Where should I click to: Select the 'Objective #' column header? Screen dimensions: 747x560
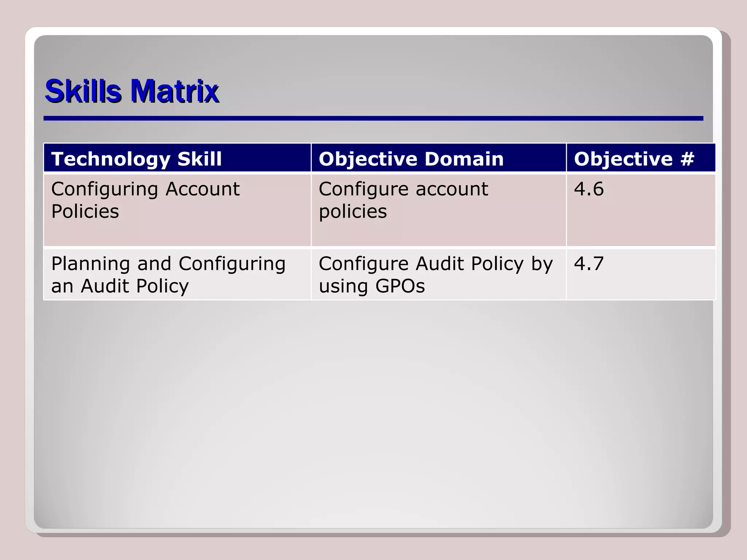(x=641, y=158)
